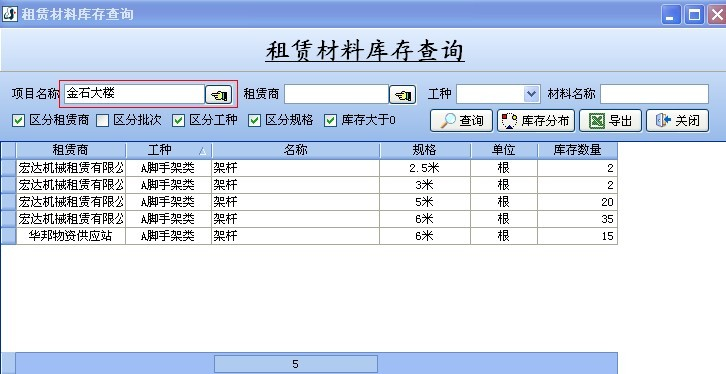Sort by the 单位 column header
This screenshot has width=726, height=374.
point(504,150)
